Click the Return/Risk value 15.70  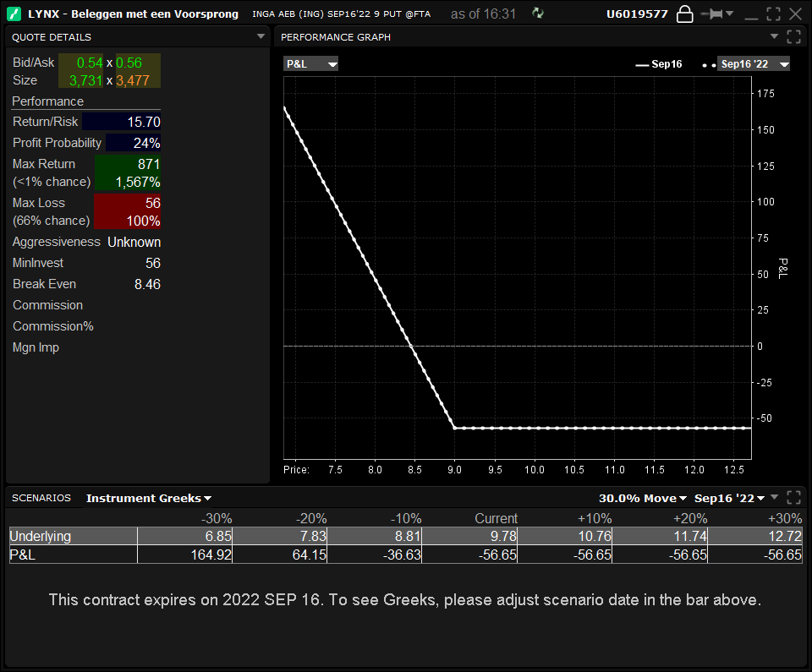[x=144, y=122]
